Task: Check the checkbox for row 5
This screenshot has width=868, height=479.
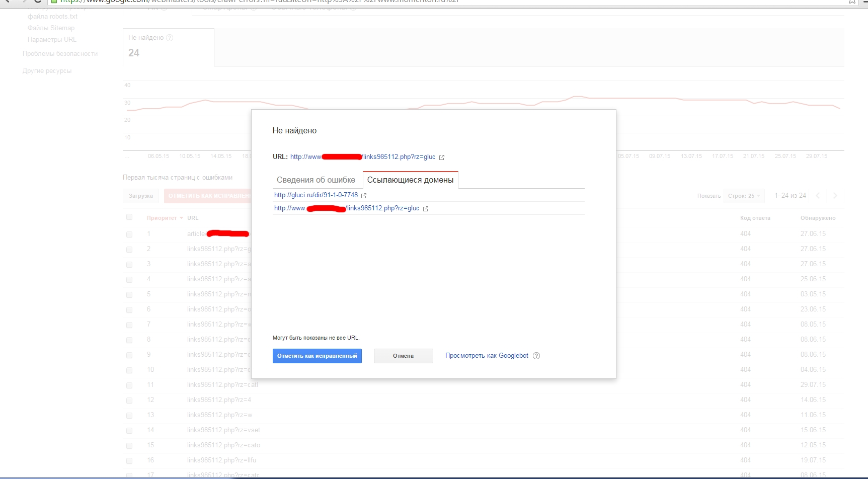Action: pyautogui.click(x=129, y=295)
